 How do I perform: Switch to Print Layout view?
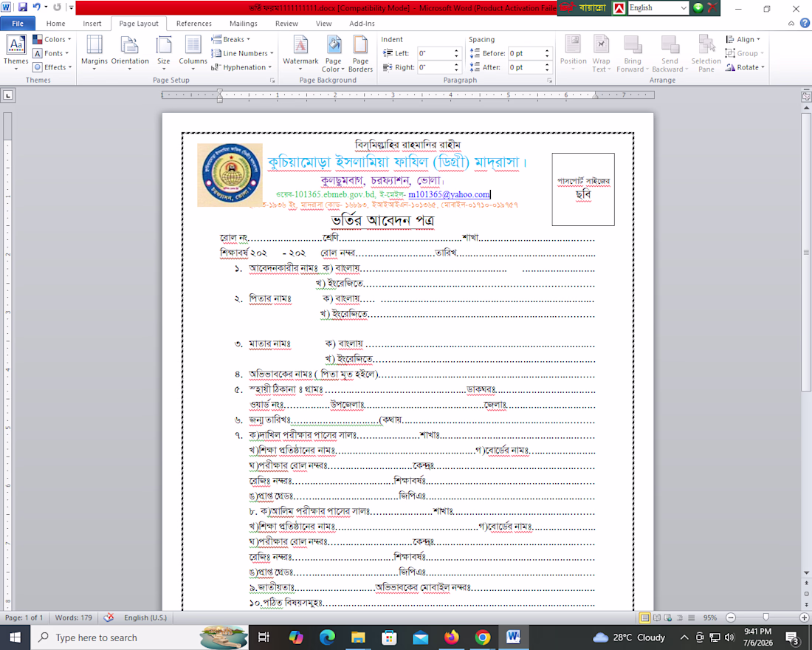(644, 617)
